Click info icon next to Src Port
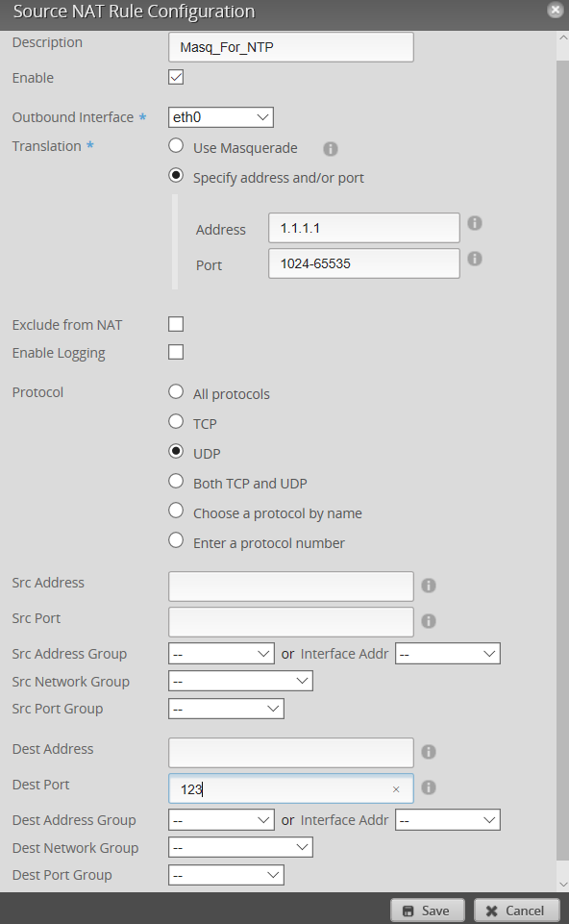The height and width of the screenshot is (924, 569). pos(429,620)
